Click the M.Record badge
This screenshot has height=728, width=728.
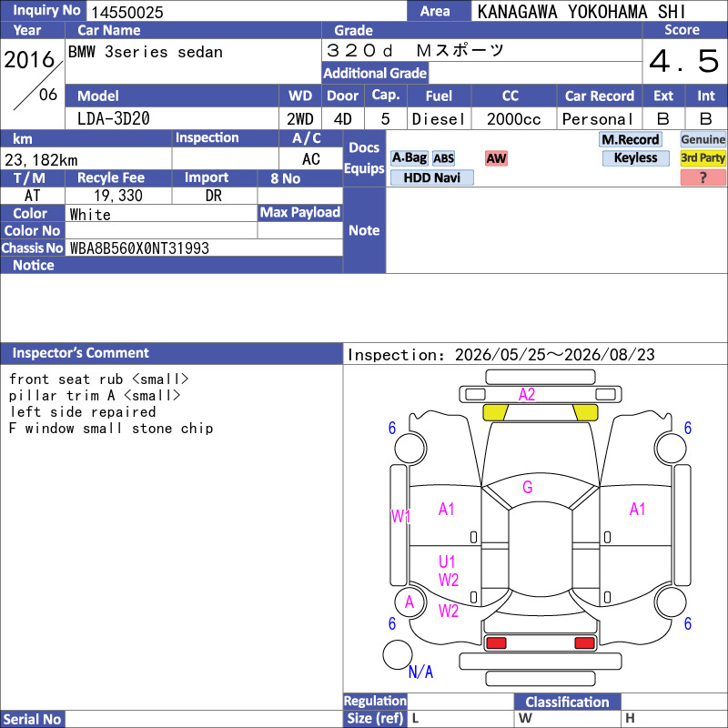(x=631, y=139)
